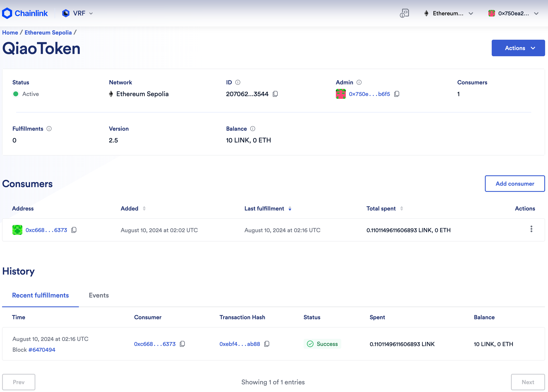Copy consumer address in Consumers table

(74, 230)
